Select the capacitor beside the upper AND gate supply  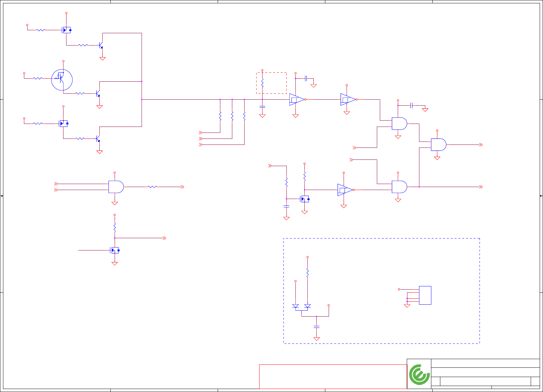(x=411, y=105)
